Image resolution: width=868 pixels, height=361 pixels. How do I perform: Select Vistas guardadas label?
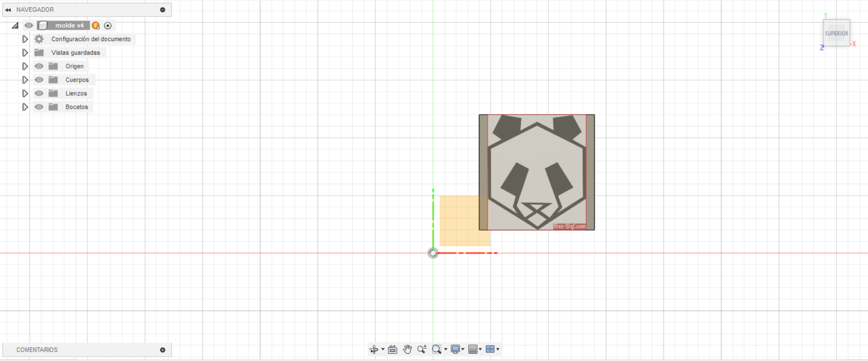(76, 53)
